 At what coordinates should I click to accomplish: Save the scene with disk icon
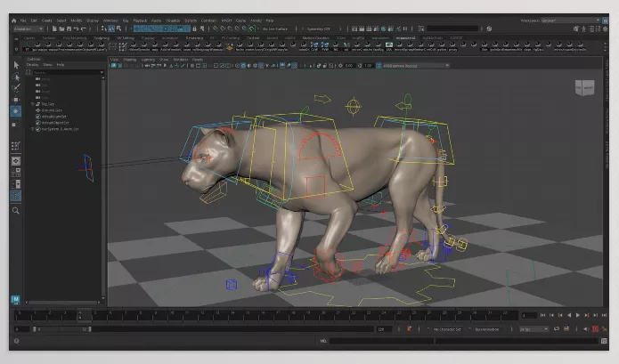pyautogui.click(x=69, y=28)
